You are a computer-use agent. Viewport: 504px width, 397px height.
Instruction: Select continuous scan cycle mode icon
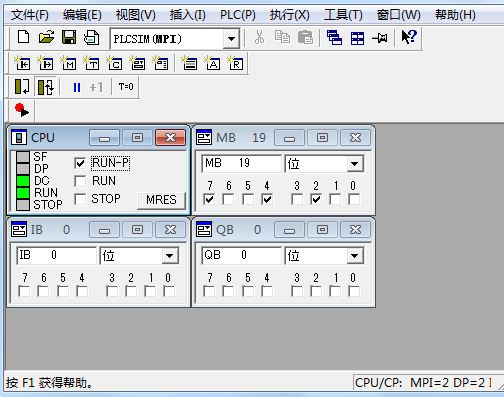(x=46, y=87)
